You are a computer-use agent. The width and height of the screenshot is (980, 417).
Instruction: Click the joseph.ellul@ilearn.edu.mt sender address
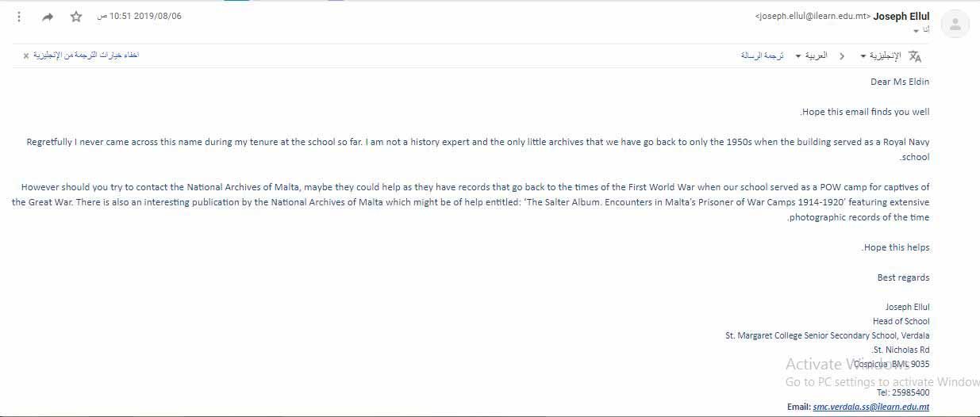tap(813, 16)
